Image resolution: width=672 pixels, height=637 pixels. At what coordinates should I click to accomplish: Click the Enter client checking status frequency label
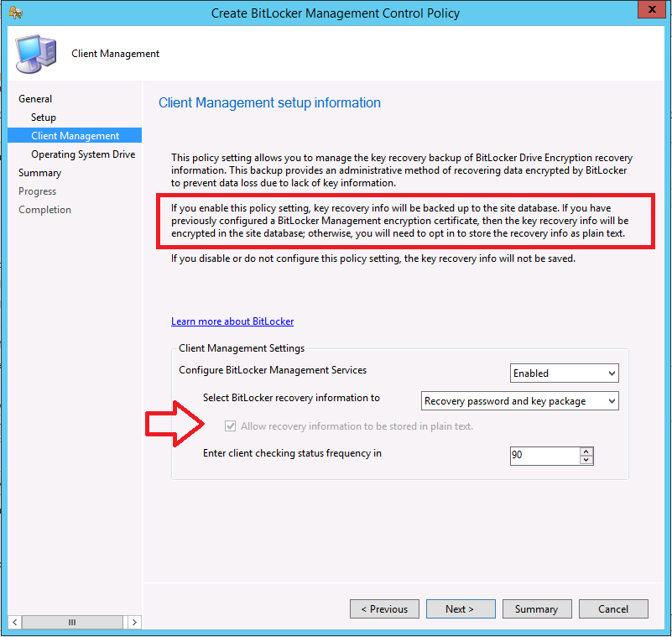pos(292,453)
